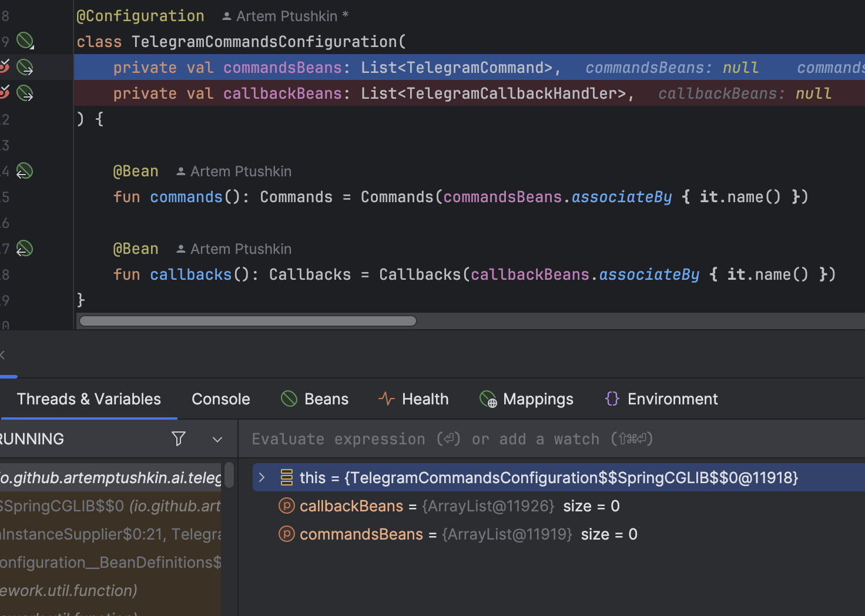The height and width of the screenshot is (616, 865).
Task: Click the inline 'commandsBeans: null' debug hint
Action: pyautogui.click(x=672, y=68)
